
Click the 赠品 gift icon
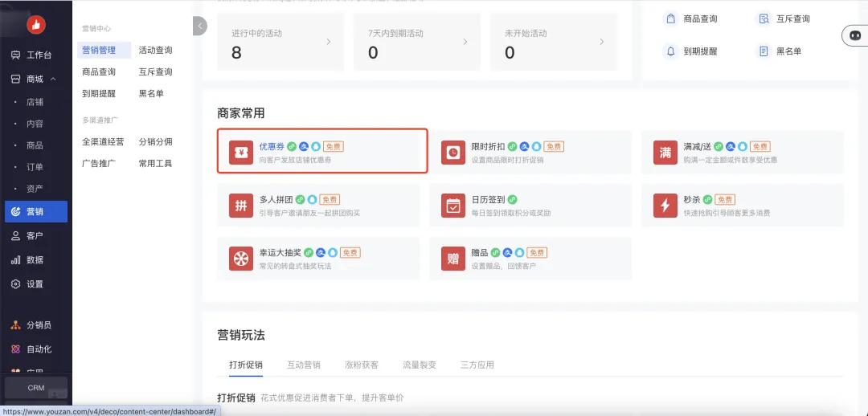click(454, 259)
